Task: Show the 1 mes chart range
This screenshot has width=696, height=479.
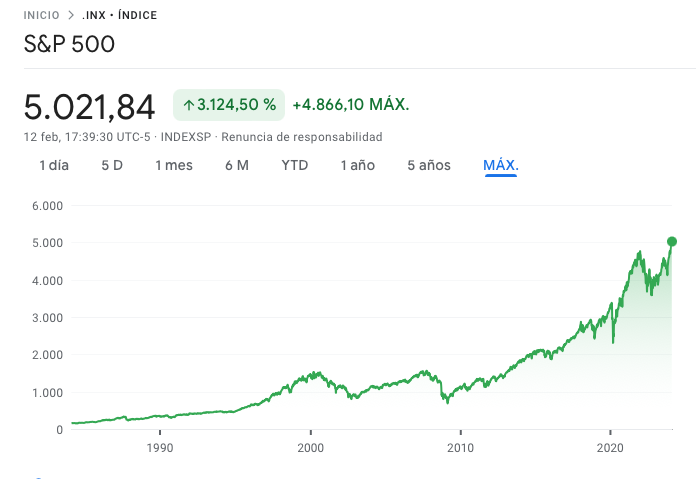Action: [x=174, y=165]
